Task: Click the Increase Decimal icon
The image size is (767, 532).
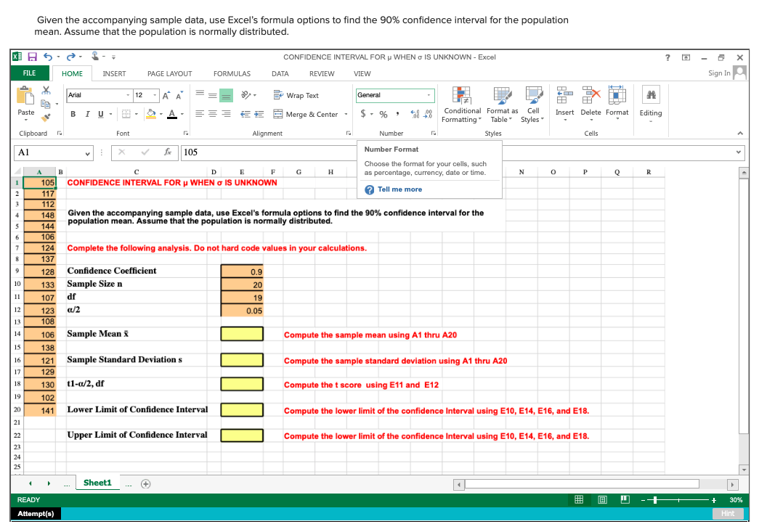Action: coord(414,114)
